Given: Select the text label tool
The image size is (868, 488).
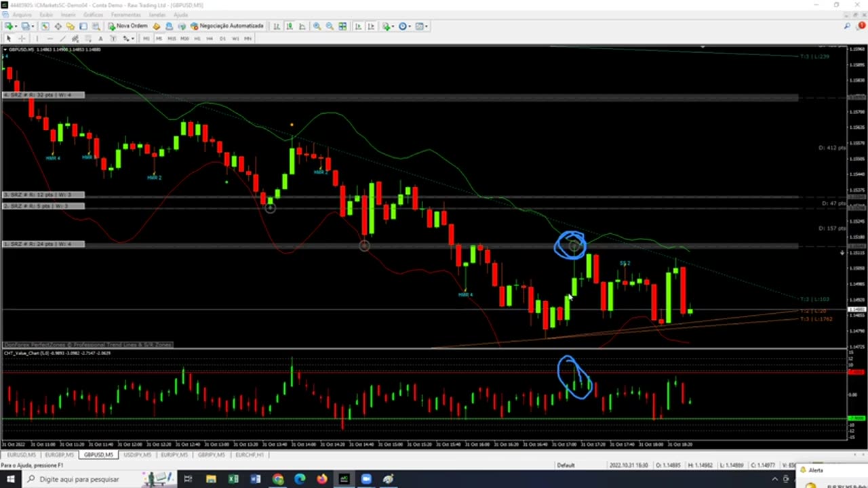Looking at the screenshot, I should (x=113, y=39).
